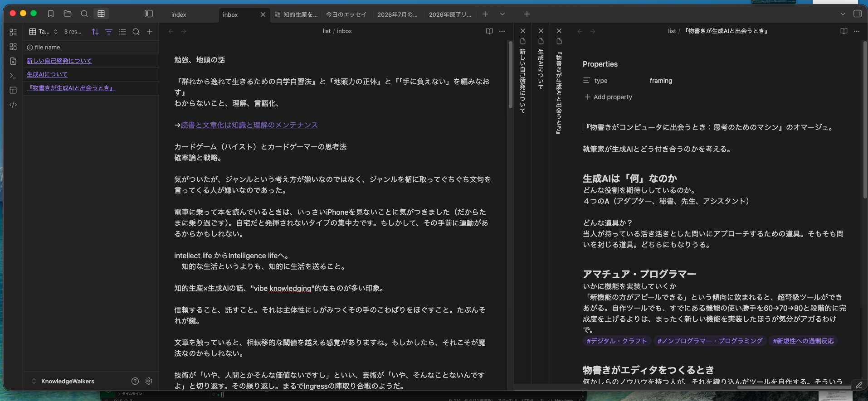868x401 pixels.
Task: Add new tab in right pane group
Action: (527, 14)
